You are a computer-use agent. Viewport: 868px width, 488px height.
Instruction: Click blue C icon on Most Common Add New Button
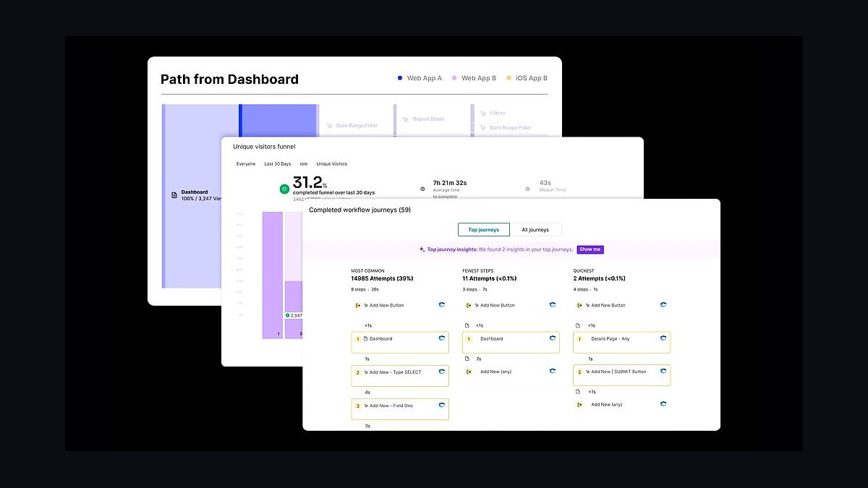click(441, 305)
